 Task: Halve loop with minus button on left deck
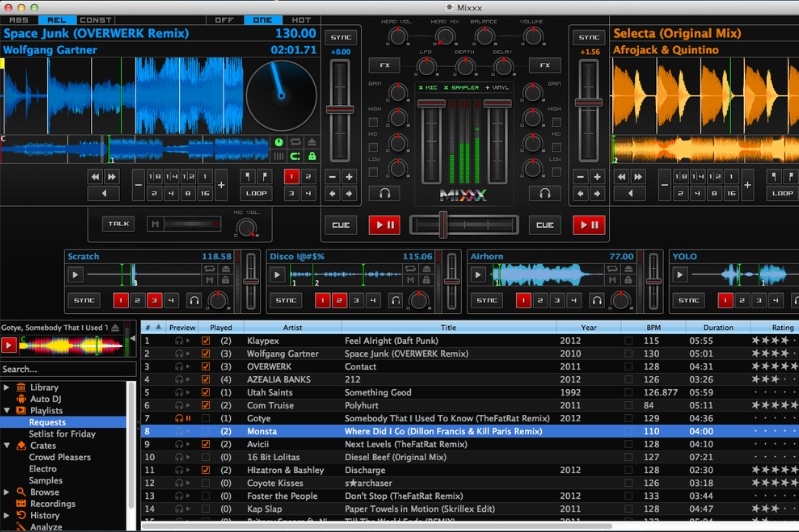click(138, 185)
